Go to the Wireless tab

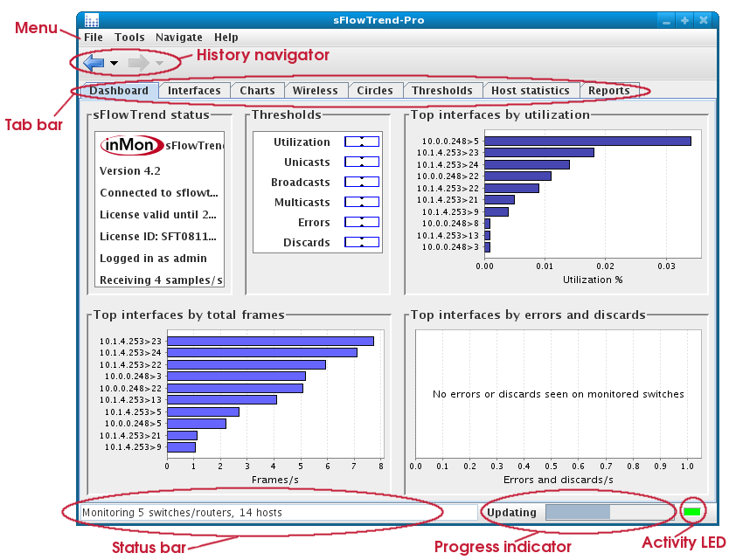click(316, 91)
